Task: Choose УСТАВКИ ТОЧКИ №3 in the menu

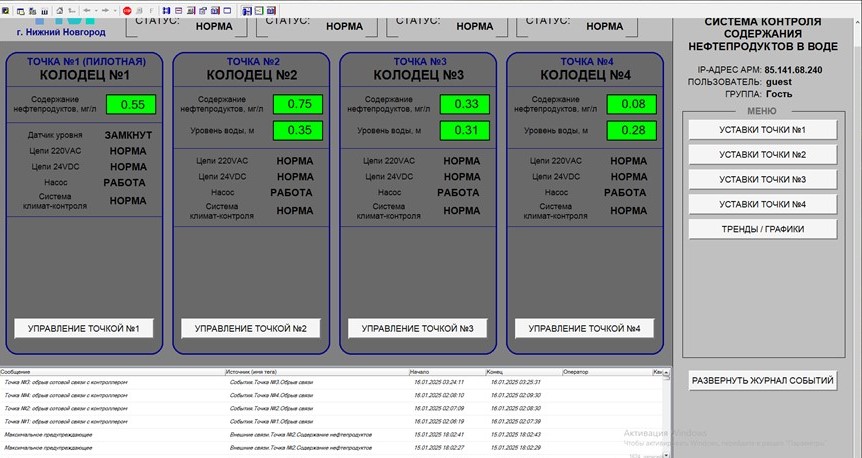Action: point(762,179)
